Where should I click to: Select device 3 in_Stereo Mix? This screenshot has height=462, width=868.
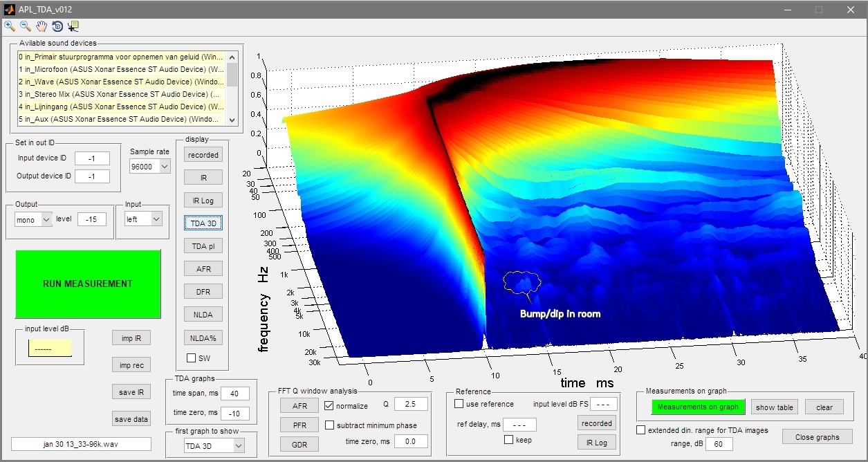[x=122, y=94]
